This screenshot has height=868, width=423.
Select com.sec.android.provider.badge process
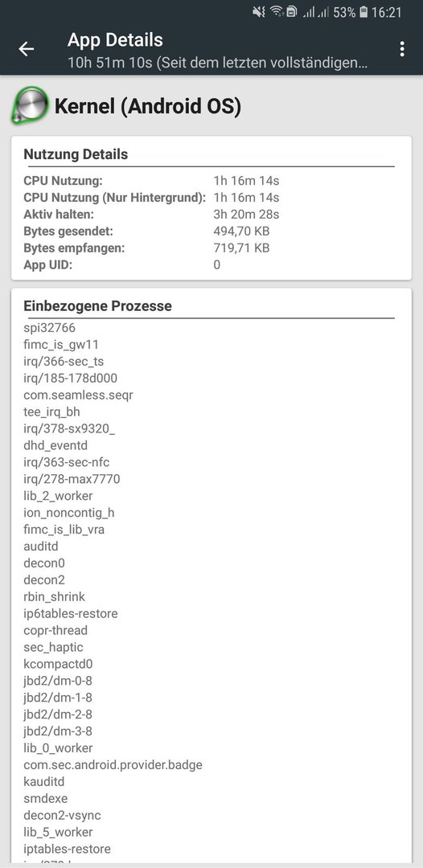(113, 765)
